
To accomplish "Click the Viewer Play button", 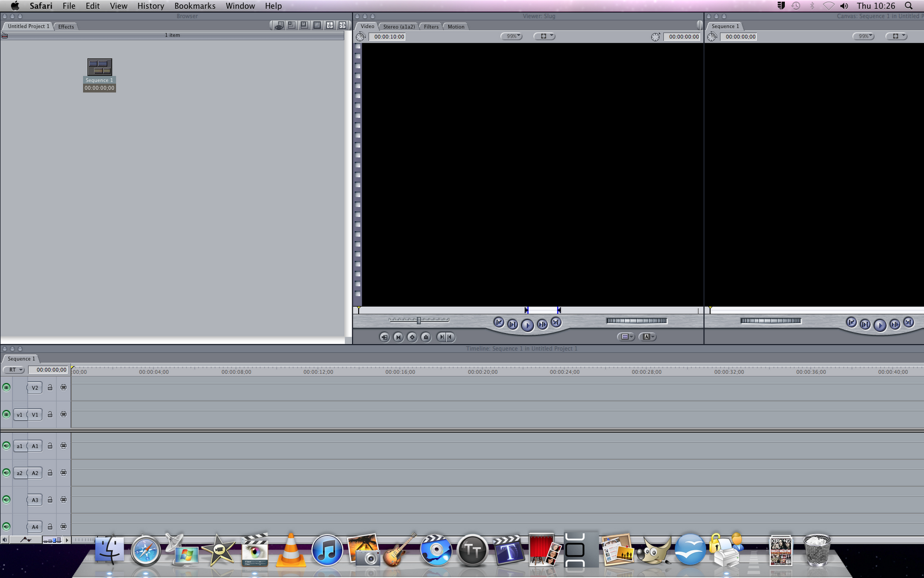I will coord(527,325).
